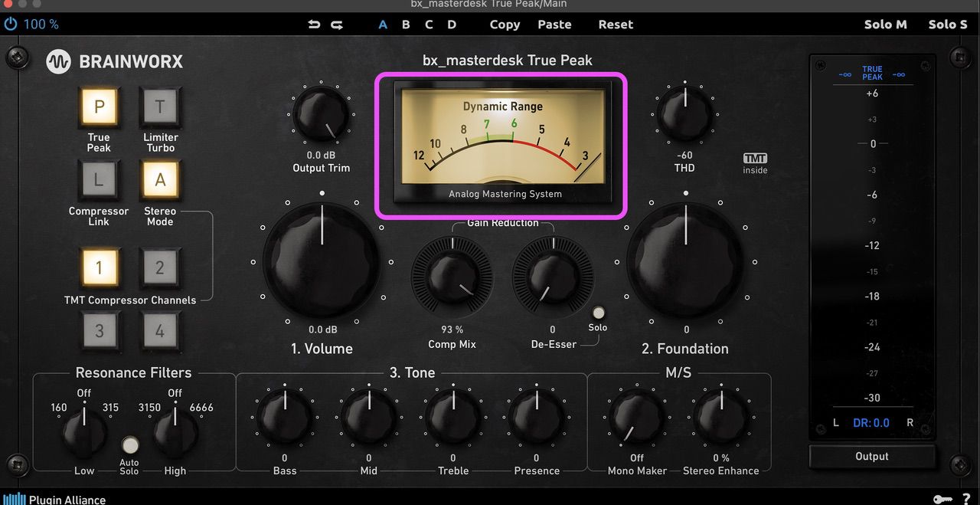
Task: Click the Stereo Enhance knob
Action: click(720, 418)
